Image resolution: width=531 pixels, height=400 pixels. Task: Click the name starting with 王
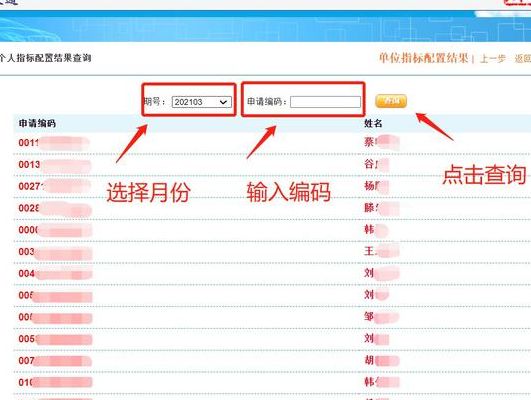381,251
